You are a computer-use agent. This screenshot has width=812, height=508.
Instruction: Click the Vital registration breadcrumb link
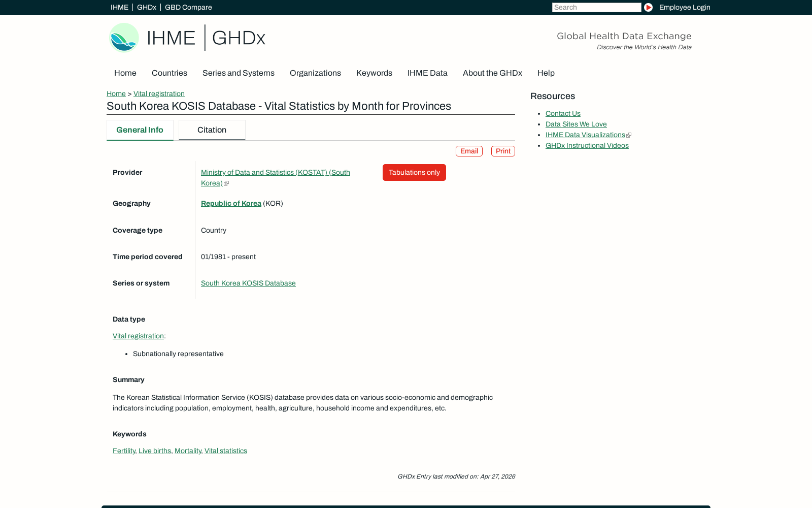(159, 94)
